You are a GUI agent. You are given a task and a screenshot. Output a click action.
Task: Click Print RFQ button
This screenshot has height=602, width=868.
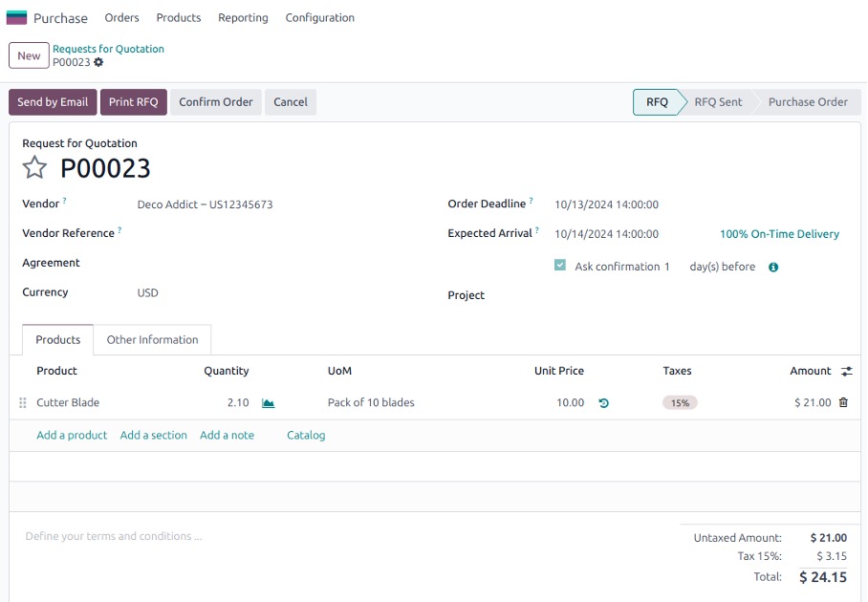tap(134, 102)
